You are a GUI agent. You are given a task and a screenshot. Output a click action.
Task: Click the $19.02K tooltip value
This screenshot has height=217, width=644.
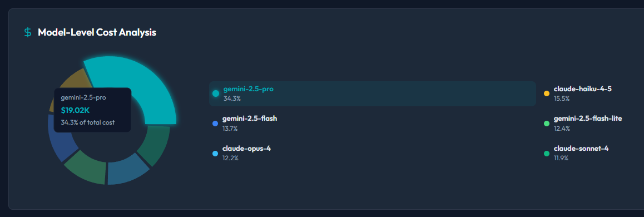click(x=75, y=110)
